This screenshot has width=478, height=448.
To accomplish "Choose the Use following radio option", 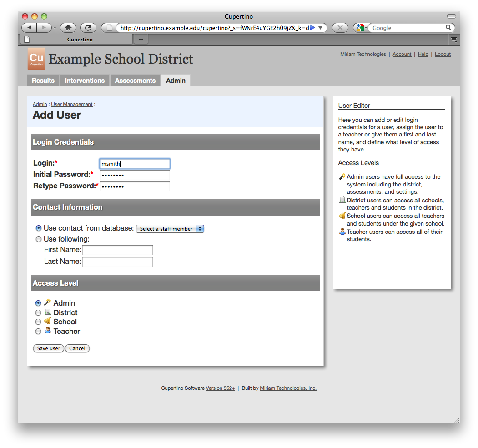I will [39, 239].
